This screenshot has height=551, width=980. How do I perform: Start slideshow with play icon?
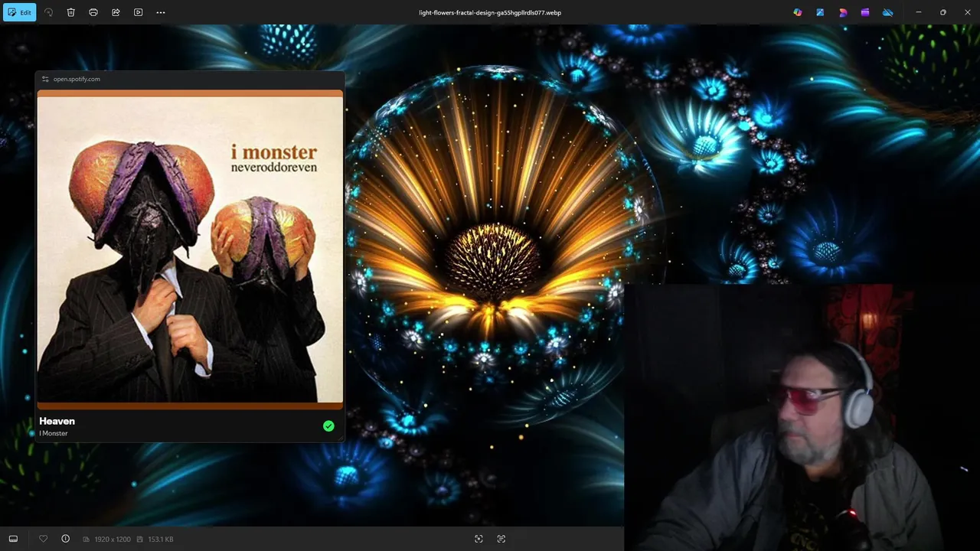click(138, 12)
